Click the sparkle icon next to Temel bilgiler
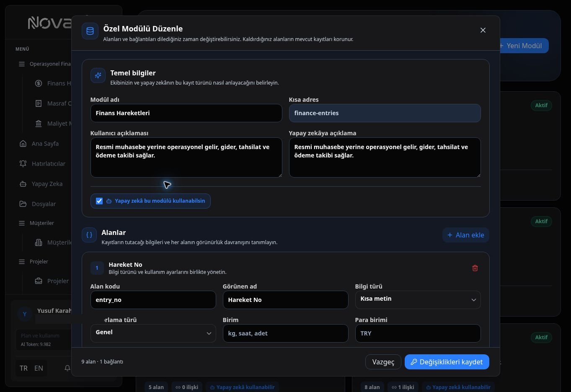571x392 pixels. 98,75
